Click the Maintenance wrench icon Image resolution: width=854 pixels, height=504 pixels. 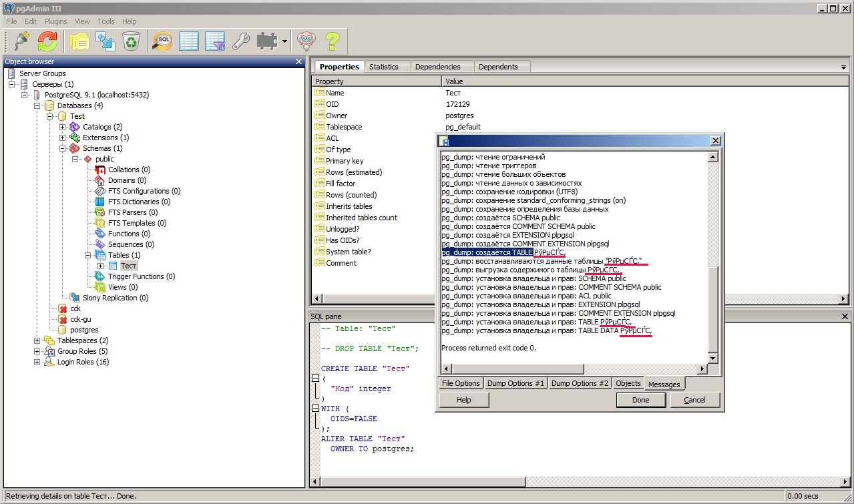240,41
